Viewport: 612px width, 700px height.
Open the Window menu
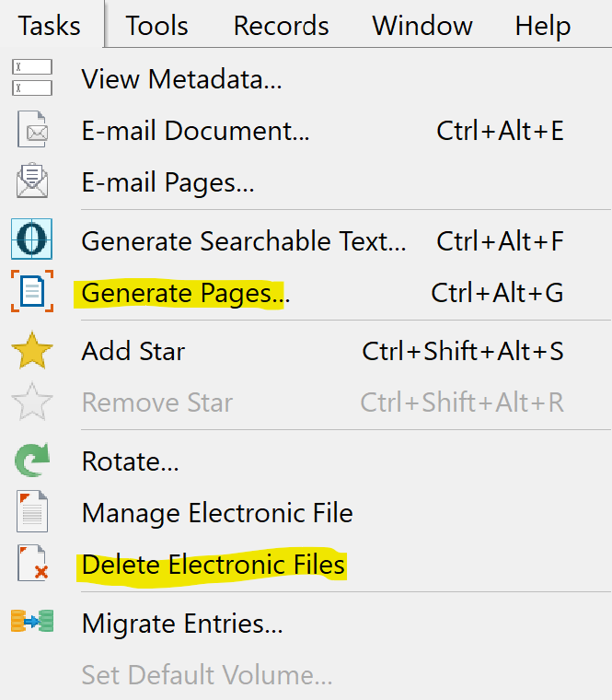coord(422,26)
